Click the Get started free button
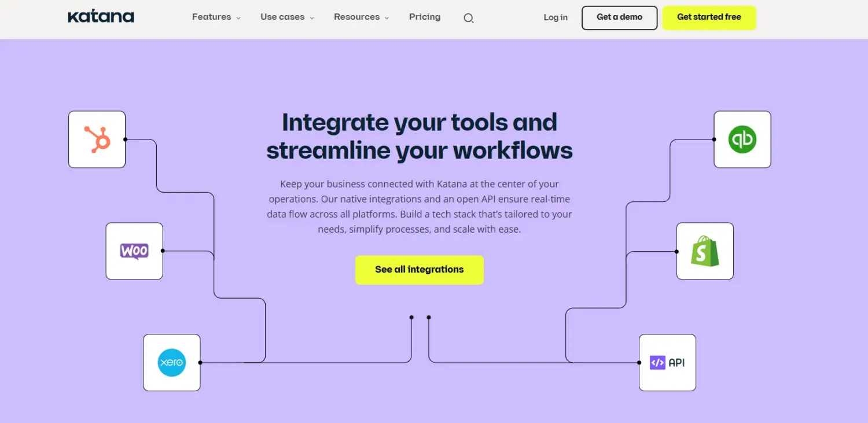The image size is (868, 423). click(x=709, y=17)
